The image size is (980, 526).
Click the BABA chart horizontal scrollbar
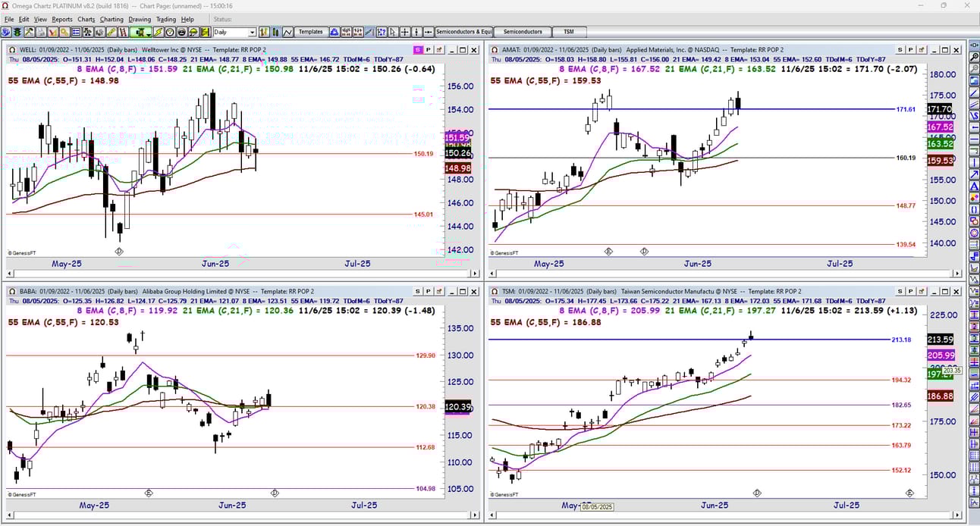click(x=241, y=517)
